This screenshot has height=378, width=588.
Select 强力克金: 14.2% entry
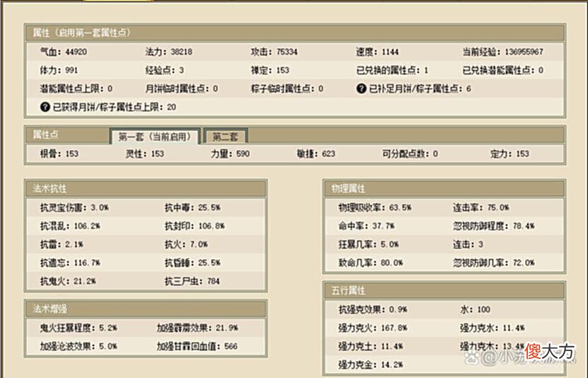(371, 365)
